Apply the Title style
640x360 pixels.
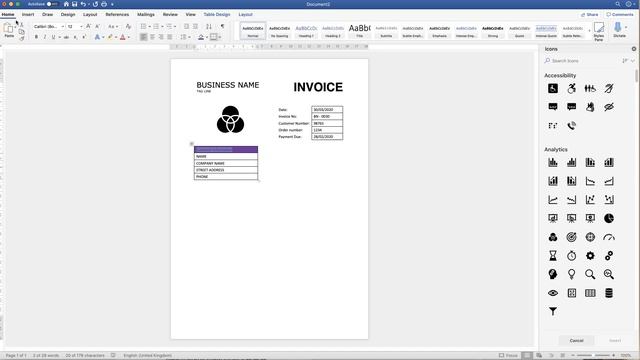coord(360,31)
